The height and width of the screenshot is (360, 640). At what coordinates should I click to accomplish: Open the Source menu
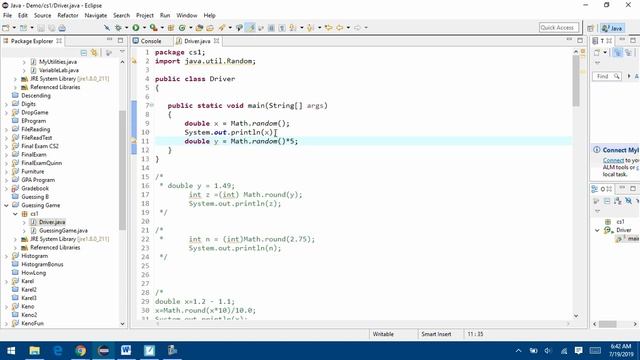[x=42, y=15]
